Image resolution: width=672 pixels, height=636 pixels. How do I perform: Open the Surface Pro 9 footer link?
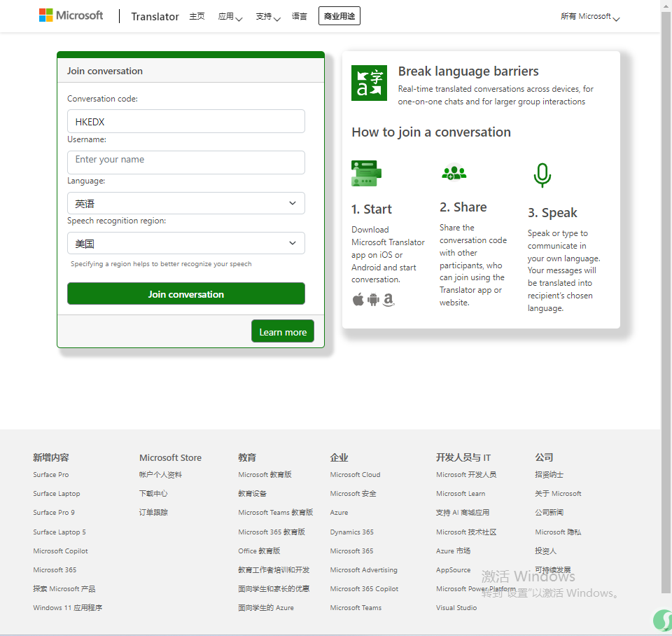pos(54,512)
